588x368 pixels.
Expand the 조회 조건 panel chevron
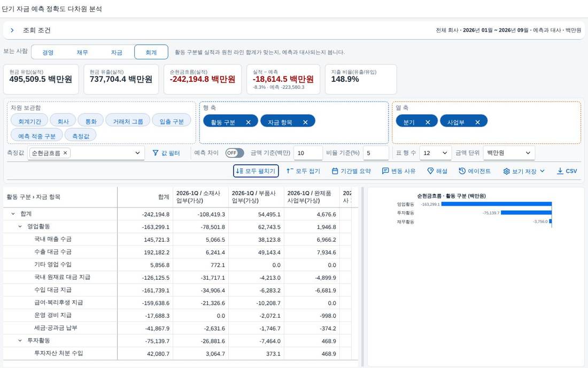[12, 30]
